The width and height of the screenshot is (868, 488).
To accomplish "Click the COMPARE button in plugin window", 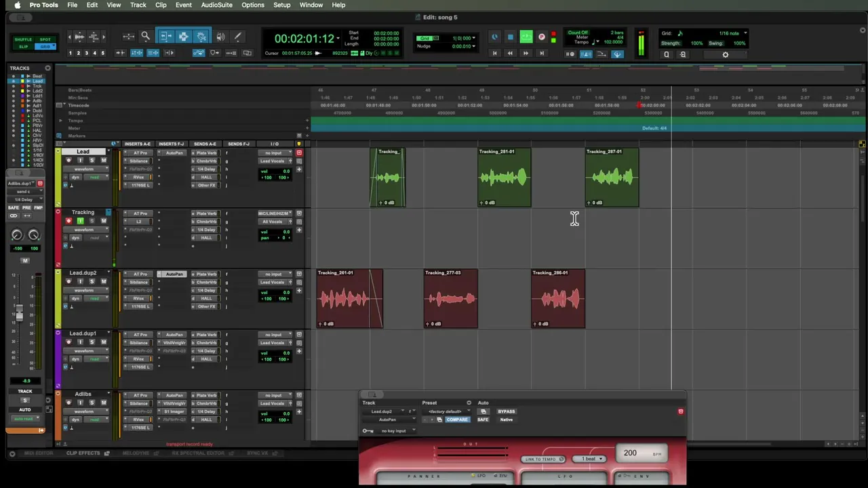I will (456, 420).
